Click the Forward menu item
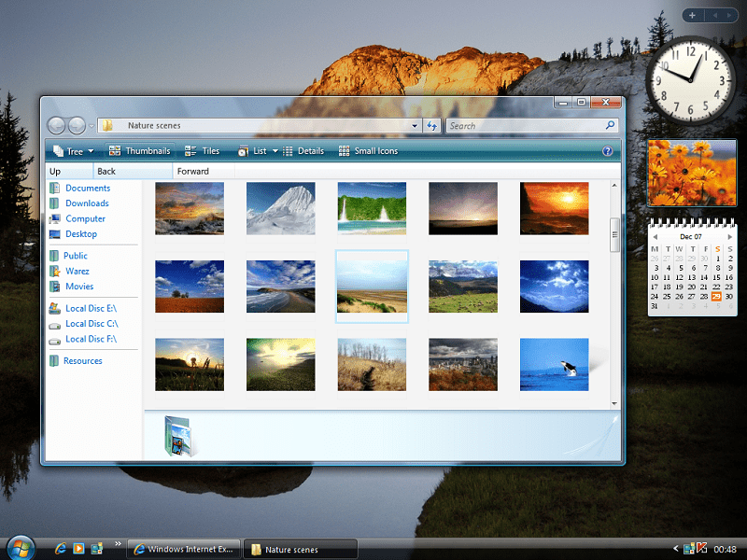Image resolution: width=747 pixels, height=560 pixels. pos(193,172)
